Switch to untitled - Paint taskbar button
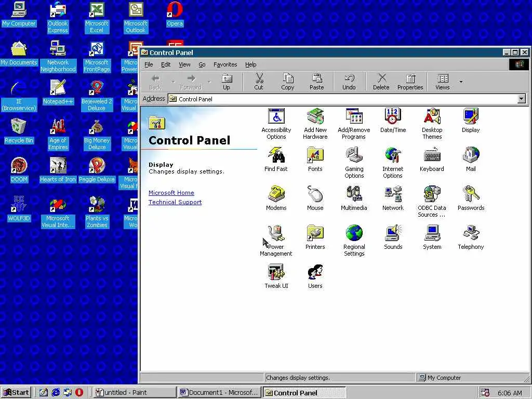This screenshot has height=399, width=532. 134,393
